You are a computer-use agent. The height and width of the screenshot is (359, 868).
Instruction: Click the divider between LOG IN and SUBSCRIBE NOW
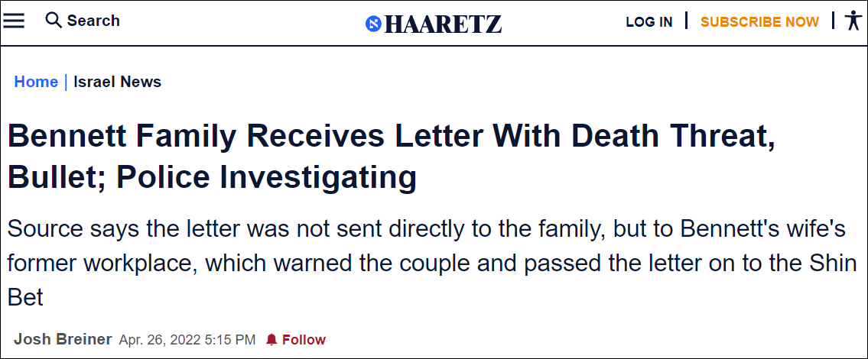[x=687, y=21]
